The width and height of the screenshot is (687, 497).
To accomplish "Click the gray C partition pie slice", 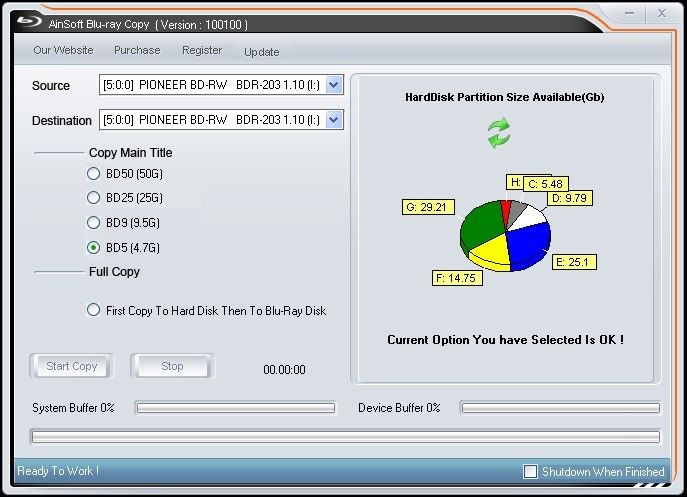I will tap(516, 213).
